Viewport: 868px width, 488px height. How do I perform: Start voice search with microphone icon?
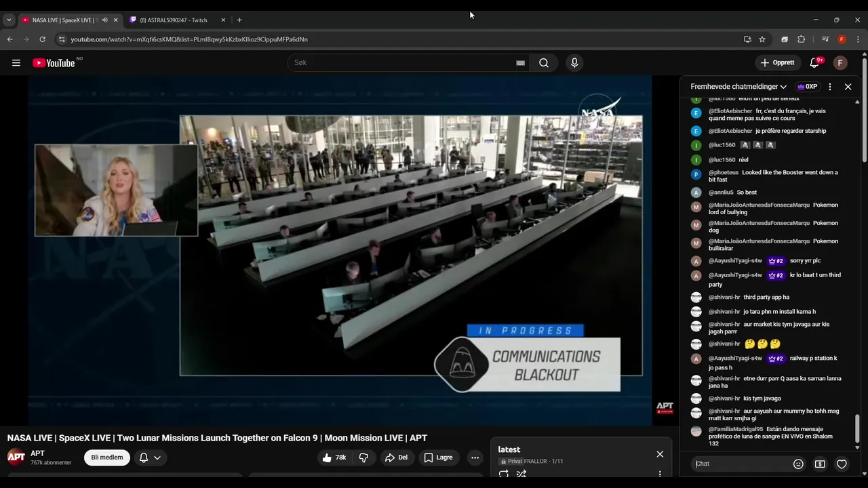coord(574,63)
